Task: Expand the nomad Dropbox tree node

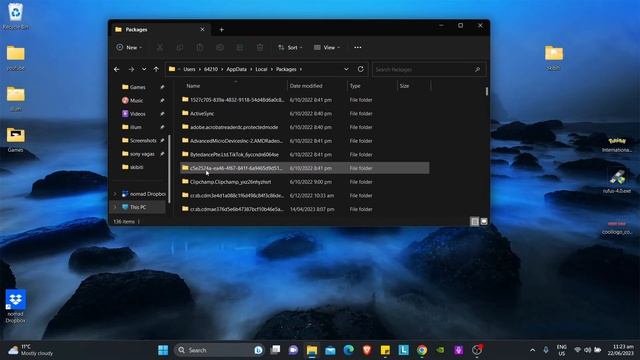Action: [115, 194]
